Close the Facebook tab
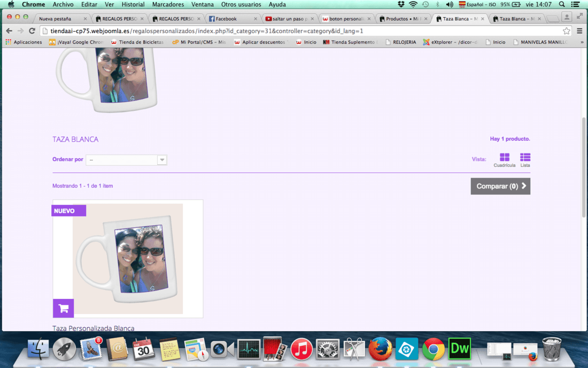This screenshot has height=368, width=588. click(256, 19)
